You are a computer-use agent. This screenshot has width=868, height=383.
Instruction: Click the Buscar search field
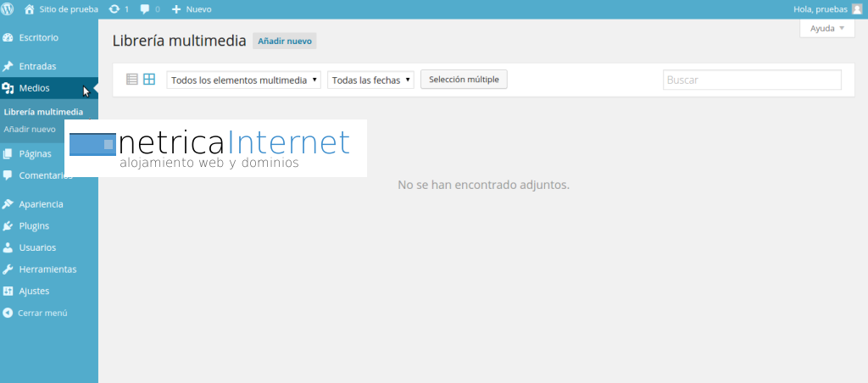752,80
